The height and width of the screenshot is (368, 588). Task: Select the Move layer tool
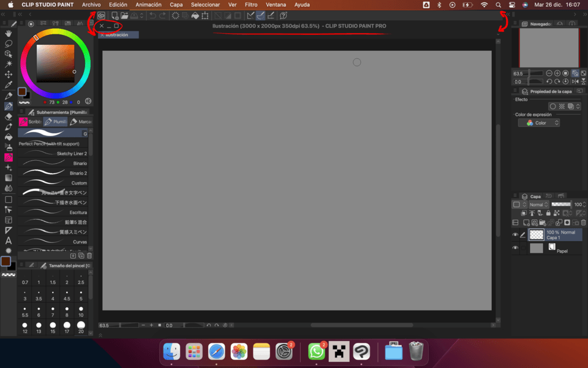coord(8,74)
